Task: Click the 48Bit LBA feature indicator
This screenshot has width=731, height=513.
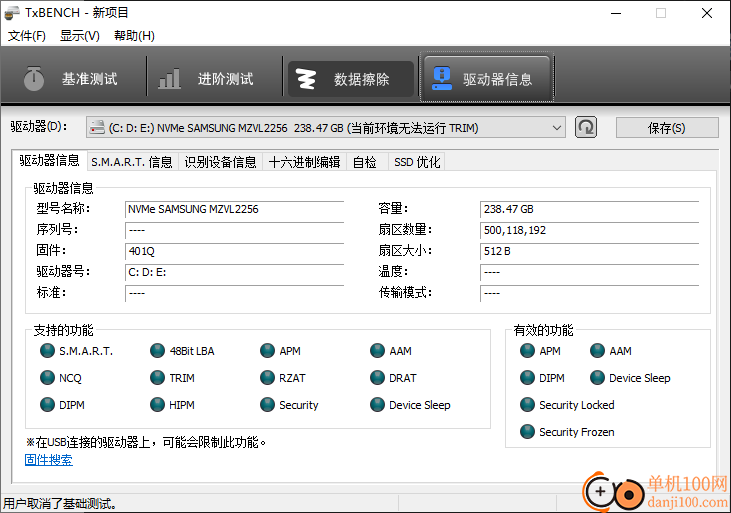Action: 157,351
